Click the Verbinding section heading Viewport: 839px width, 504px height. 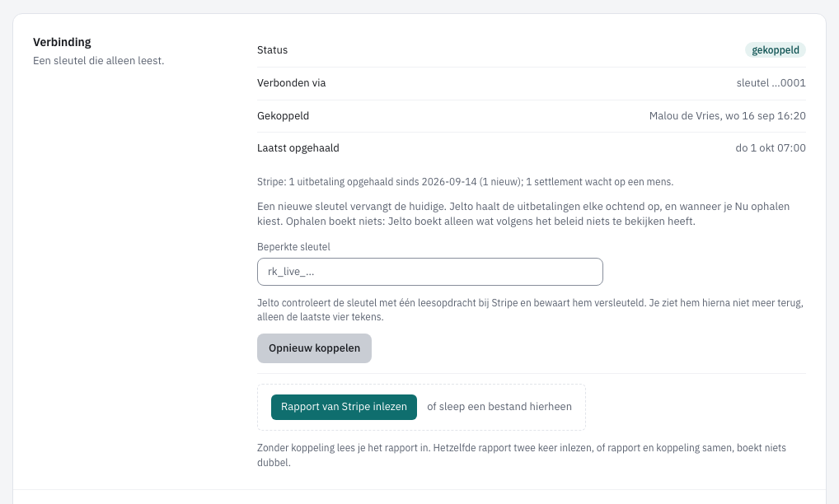click(62, 42)
